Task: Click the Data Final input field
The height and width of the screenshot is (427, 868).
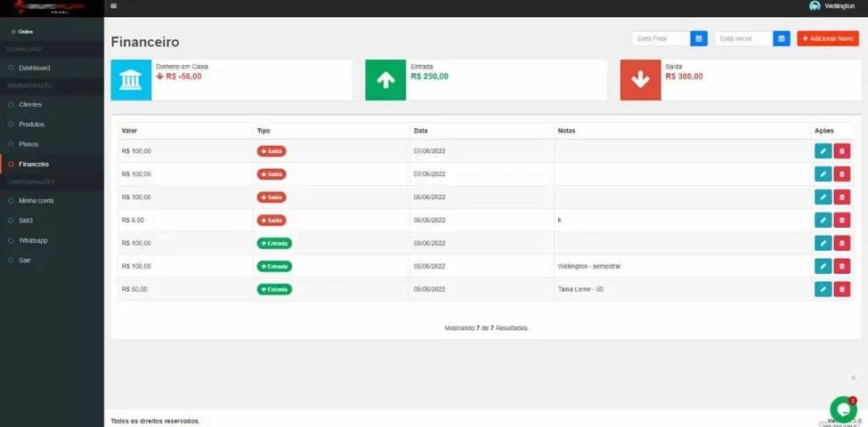Action: 661,39
